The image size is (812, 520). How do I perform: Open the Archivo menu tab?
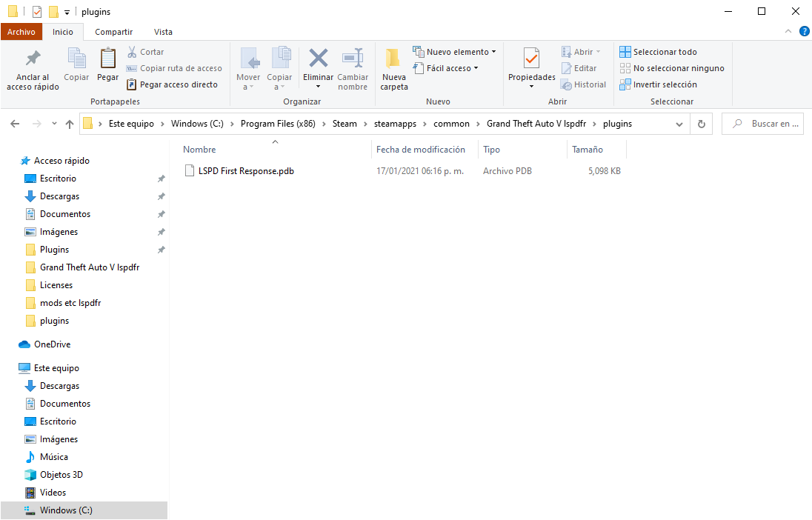pyautogui.click(x=21, y=32)
